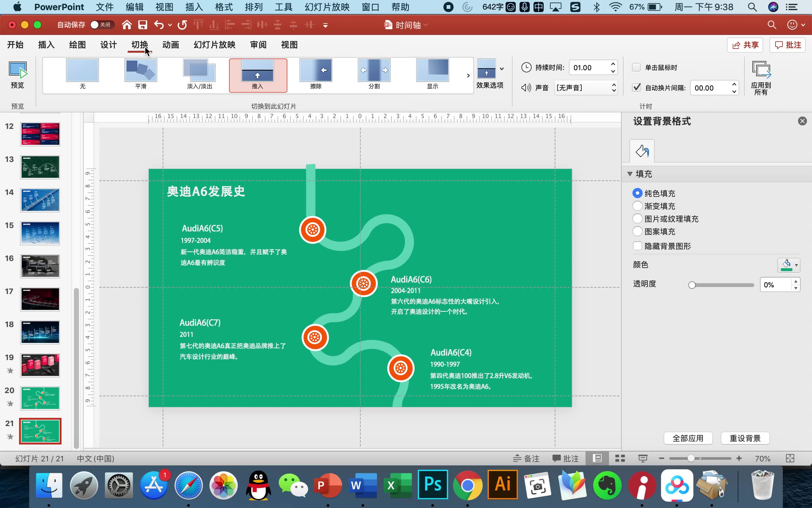Select Gradient fill (渐变填充) radio
The height and width of the screenshot is (508, 812).
coord(637,206)
